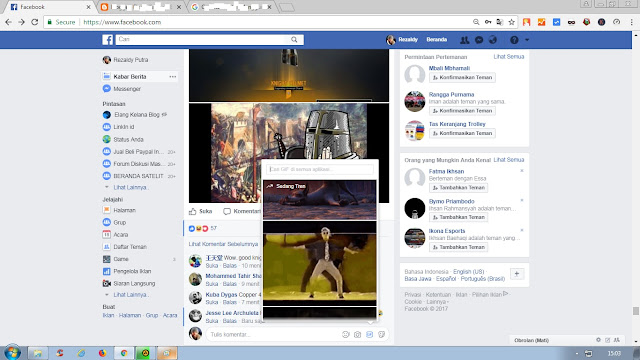Open BERANDA SATELIT group shortcut
This screenshot has width=640, height=360.
click(x=139, y=176)
